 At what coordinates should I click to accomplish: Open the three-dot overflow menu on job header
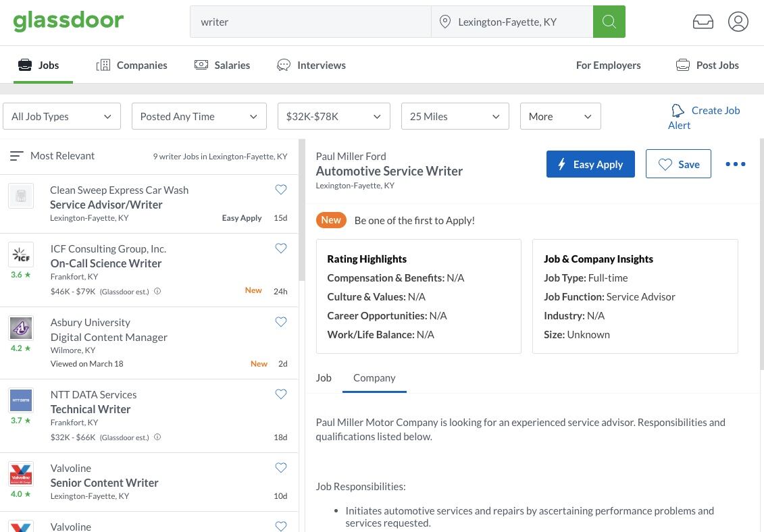point(735,164)
